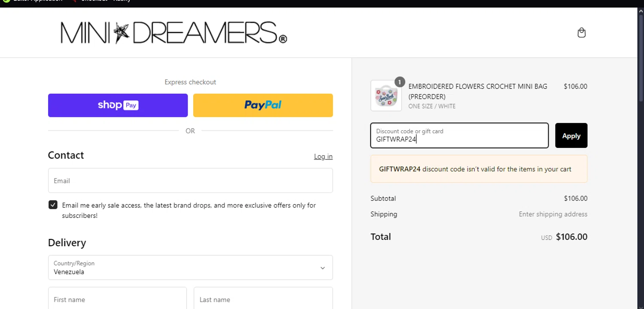Select the invalid discount code warning message

tap(479, 169)
